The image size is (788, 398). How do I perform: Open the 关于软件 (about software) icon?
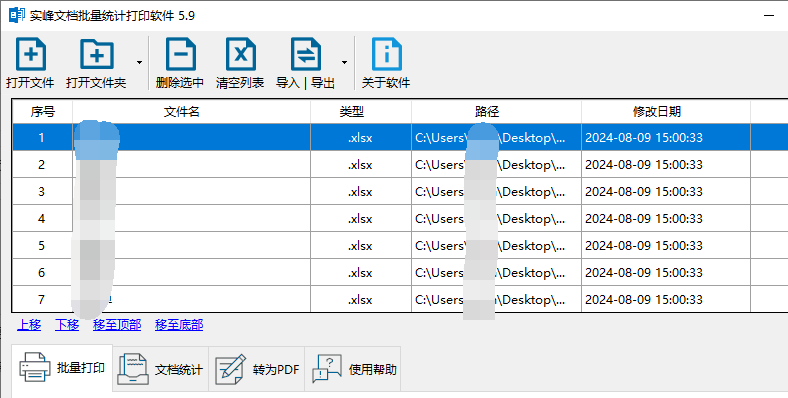point(386,54)
